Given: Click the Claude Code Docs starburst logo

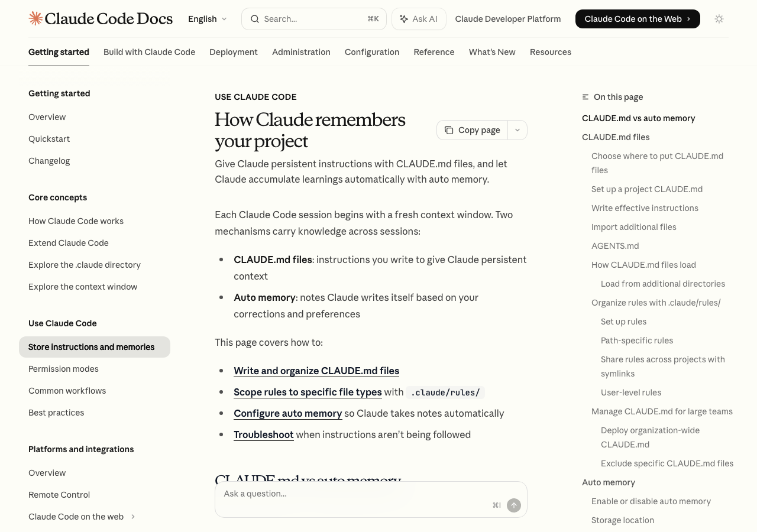Looking at the screenshot, I should [x=35, y=18].
